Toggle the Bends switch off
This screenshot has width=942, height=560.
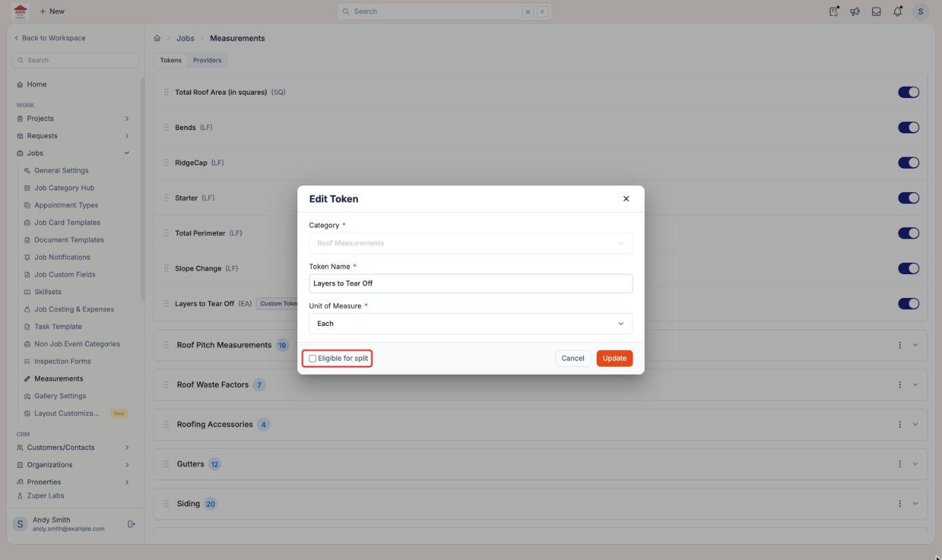point(909,127)
